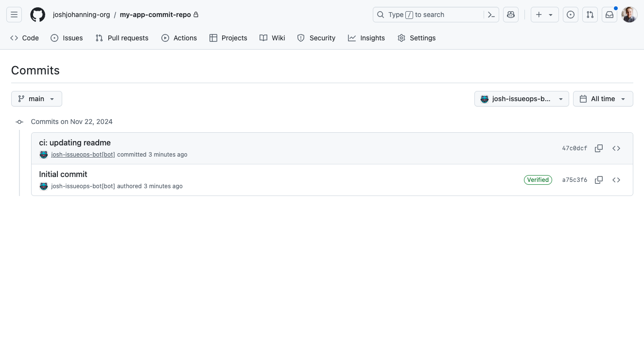Image resolution: width=644 pixels, height=338 pixels.
Task: Open the repository Settings tab
Action: [416, 38]
